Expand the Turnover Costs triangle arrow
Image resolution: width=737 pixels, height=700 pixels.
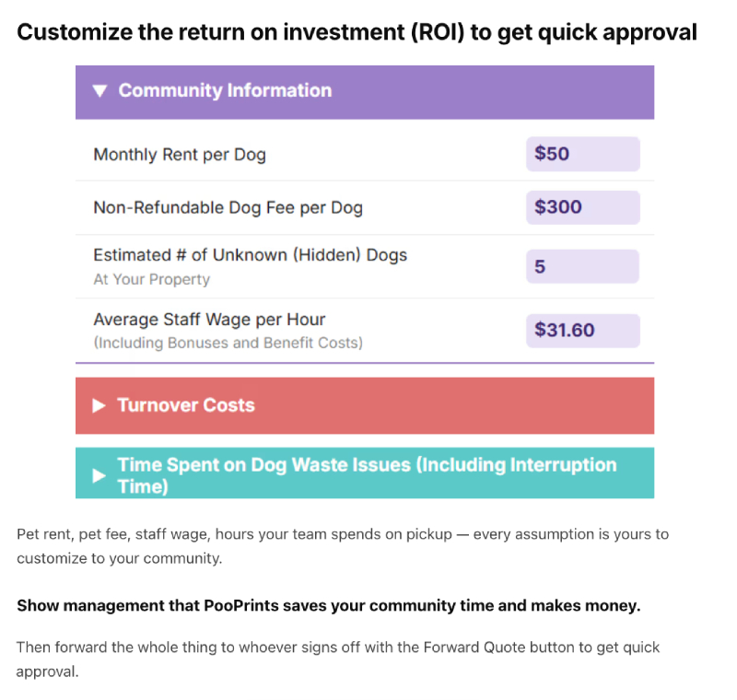point(99,405)
